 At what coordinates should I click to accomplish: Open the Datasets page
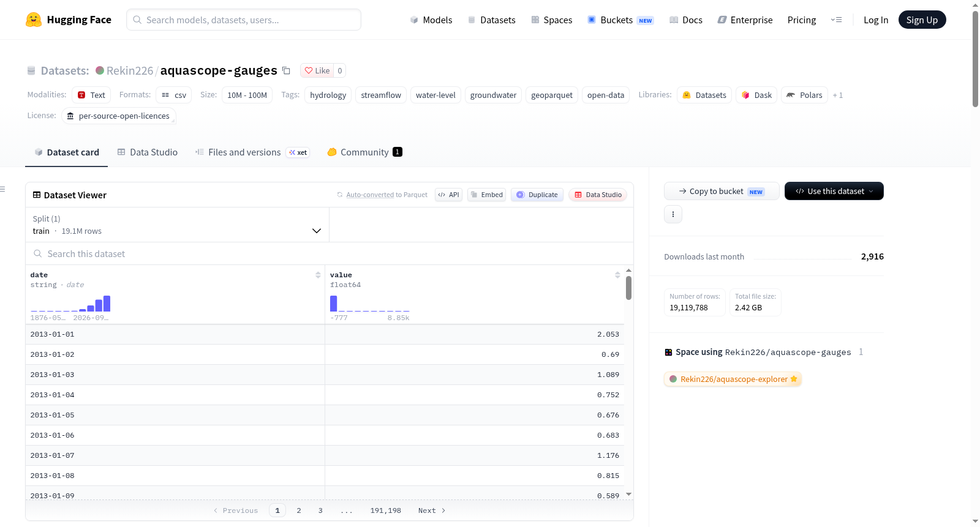coord(491,20)
